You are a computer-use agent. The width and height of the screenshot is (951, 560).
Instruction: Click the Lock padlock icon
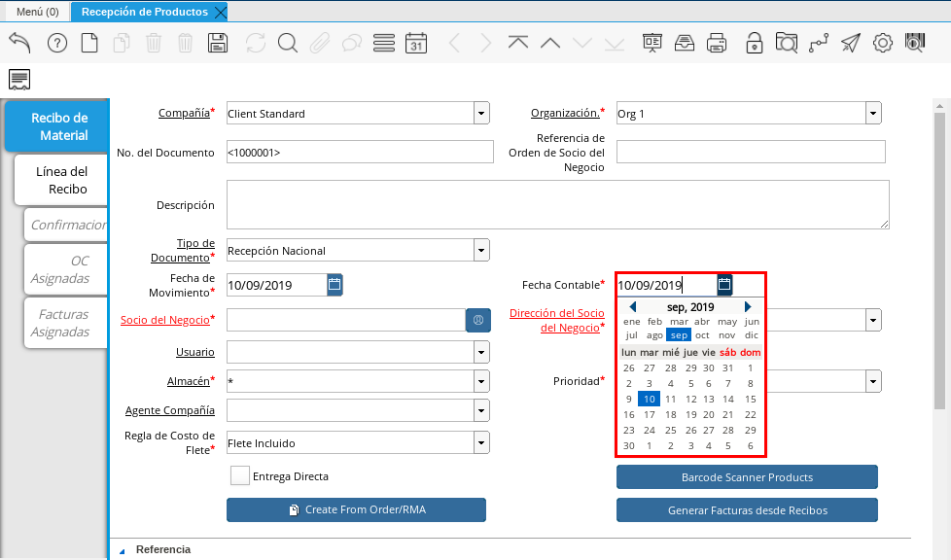754,43
